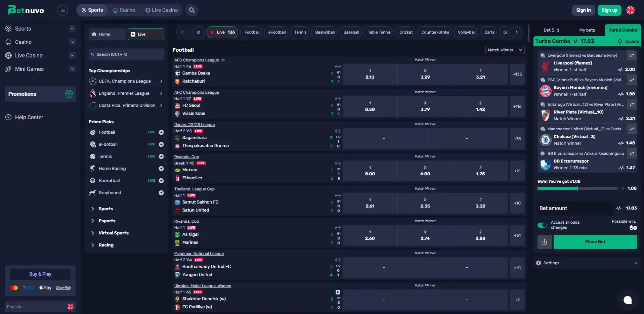Select the Tennis sport filter tab
This screenshot has height=314, width=644.
300,32
